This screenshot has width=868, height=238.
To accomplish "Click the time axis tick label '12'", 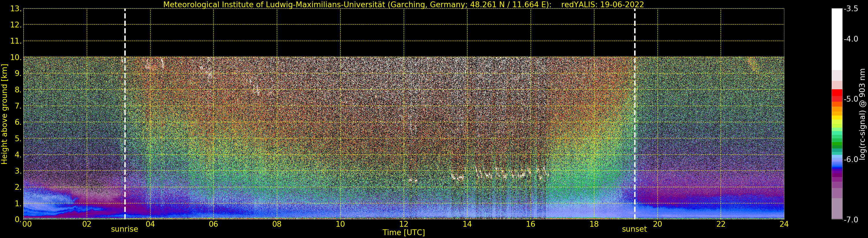I will [404, 224].
